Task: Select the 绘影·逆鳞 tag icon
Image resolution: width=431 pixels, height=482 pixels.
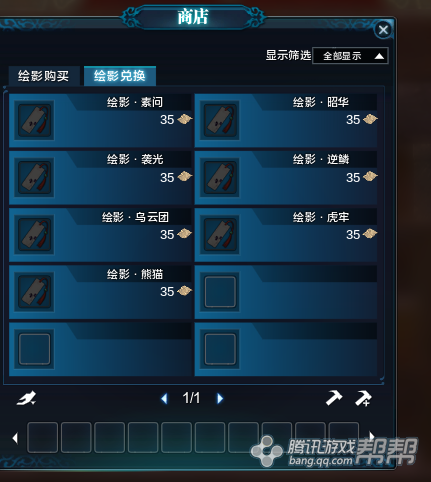Action: point(220,178)
